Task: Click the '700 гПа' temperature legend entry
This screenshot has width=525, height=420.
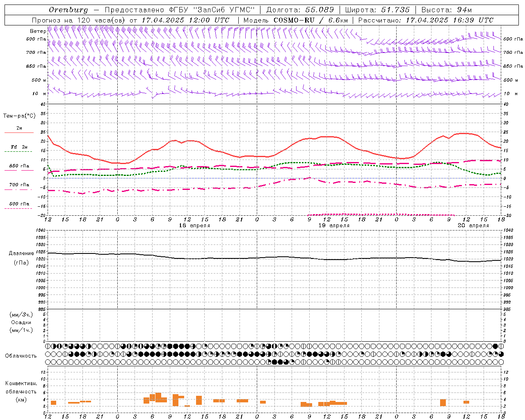Action: [19, 185]
